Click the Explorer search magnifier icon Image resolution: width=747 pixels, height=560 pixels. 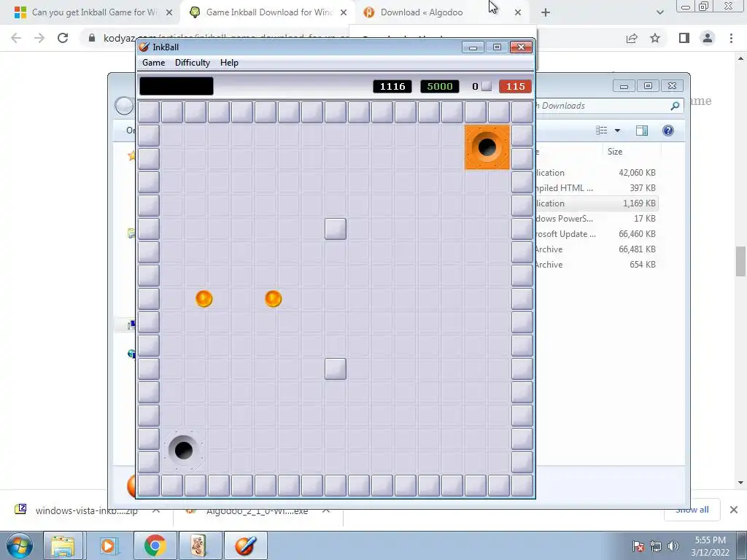[x=675, y=106]
